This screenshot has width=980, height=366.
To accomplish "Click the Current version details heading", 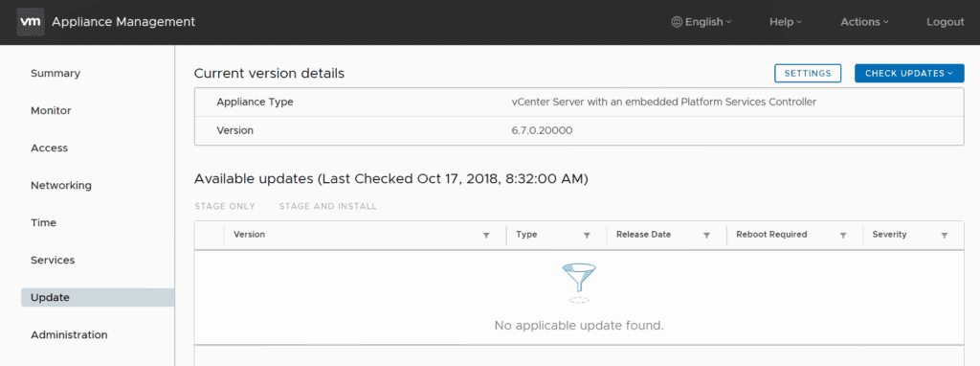I will pyautogui.click(x=269, y=73).
